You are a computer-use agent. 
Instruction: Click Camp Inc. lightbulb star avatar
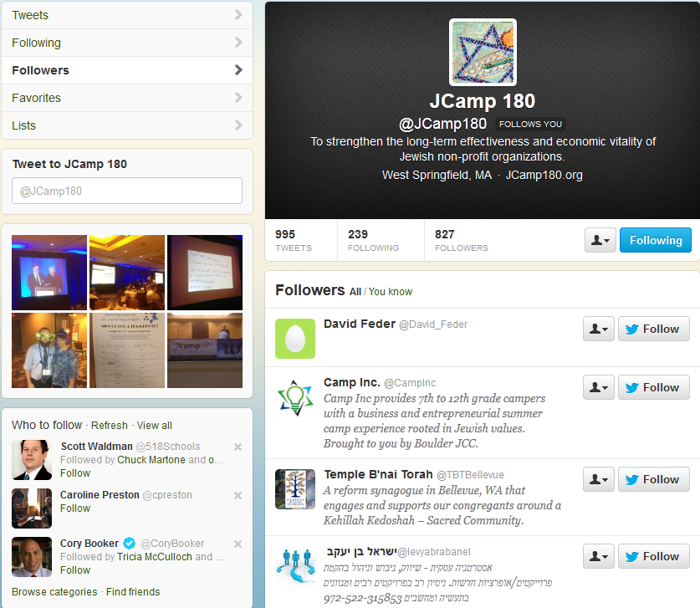pyautogui.click(x=295, y=397)
